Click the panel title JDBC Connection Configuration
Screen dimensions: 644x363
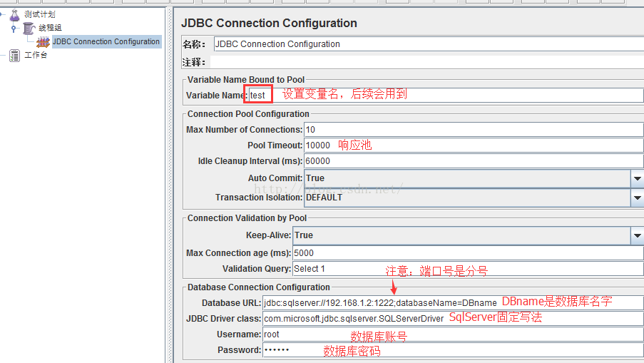click(x=269, y=23)
